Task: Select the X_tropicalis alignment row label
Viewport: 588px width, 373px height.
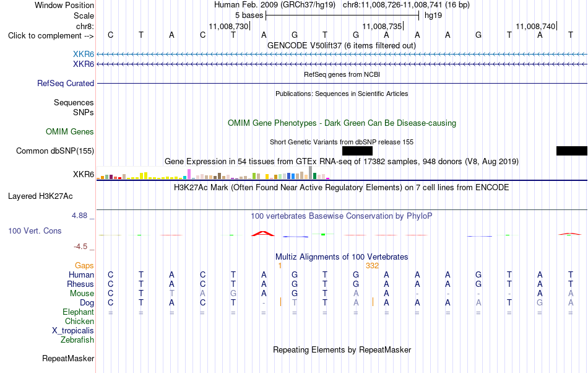Action: (x=73, y=331)
